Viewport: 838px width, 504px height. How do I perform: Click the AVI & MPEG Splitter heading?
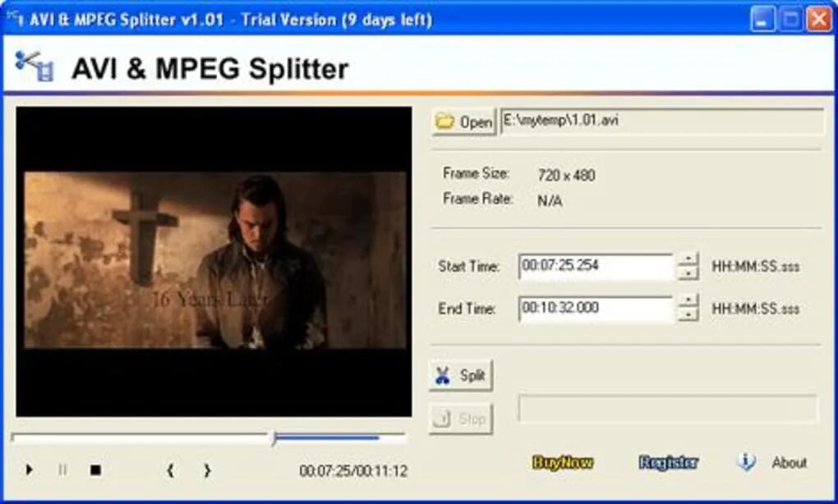[x=210, y=69]
